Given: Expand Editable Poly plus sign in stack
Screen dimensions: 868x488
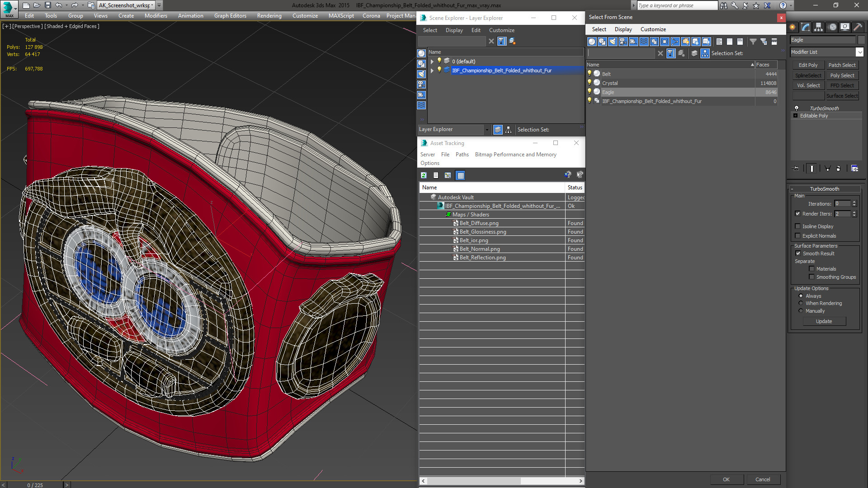Looking at the screenshot, I should pyautogui.click(x=796, y=116).
